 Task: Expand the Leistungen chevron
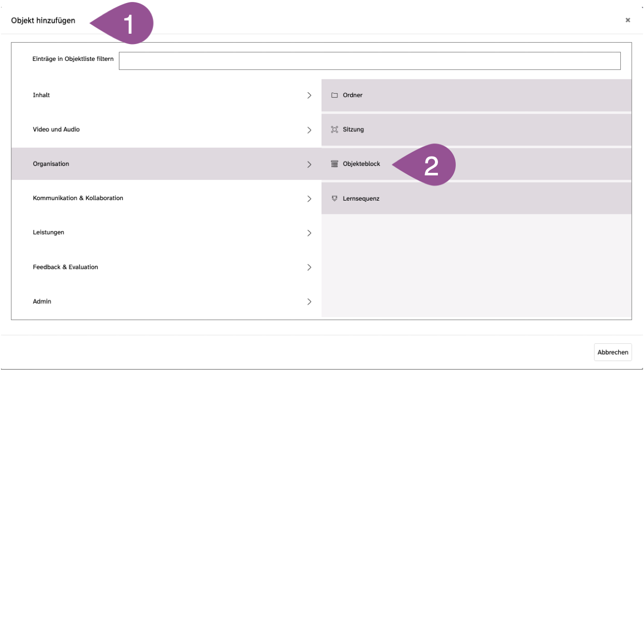[309, 233]
